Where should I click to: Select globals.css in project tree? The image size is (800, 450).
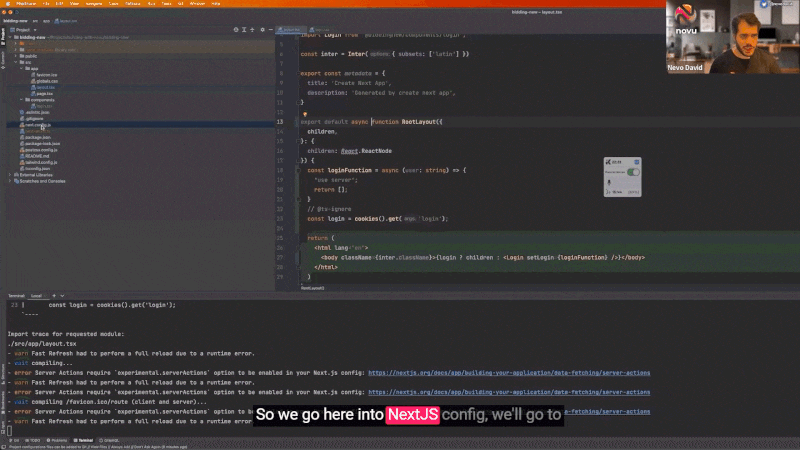[x=44, y=81]
